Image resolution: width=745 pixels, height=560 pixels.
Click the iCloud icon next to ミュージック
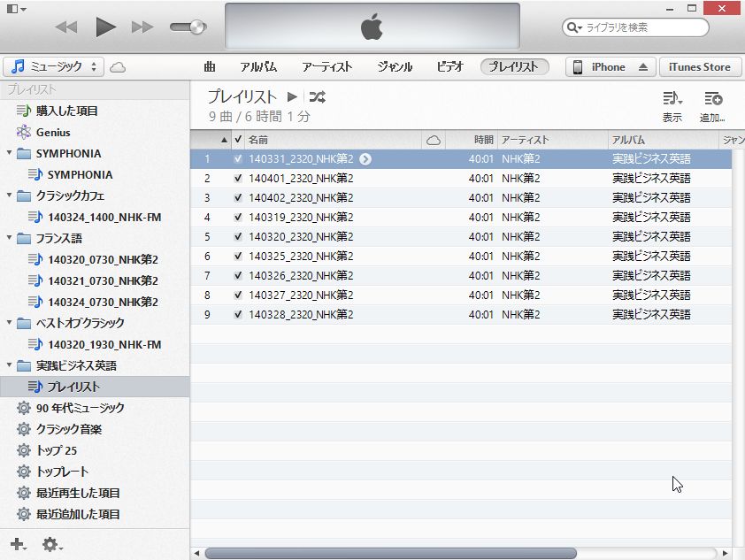pos(118,67)
